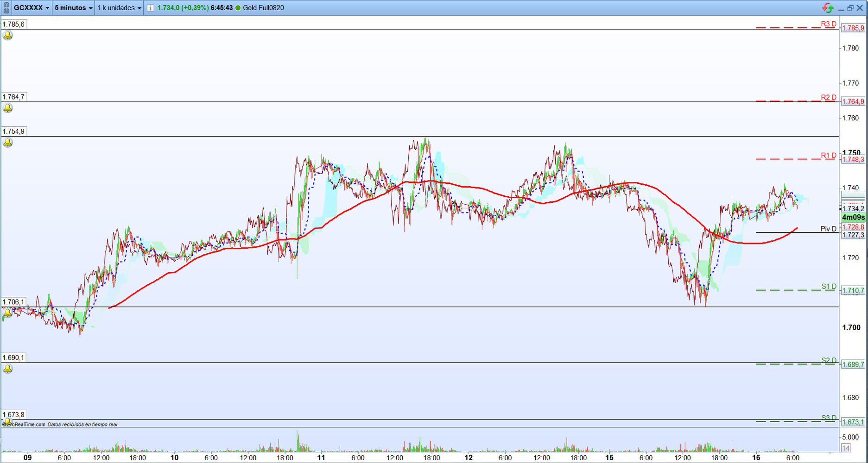Open the instrument information icon

[150, 8]
